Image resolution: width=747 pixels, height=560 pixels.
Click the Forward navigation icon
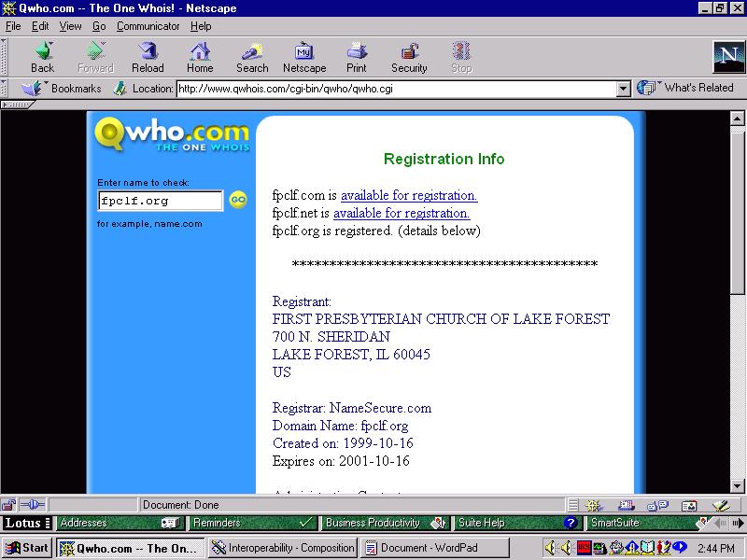coord(95,57)
